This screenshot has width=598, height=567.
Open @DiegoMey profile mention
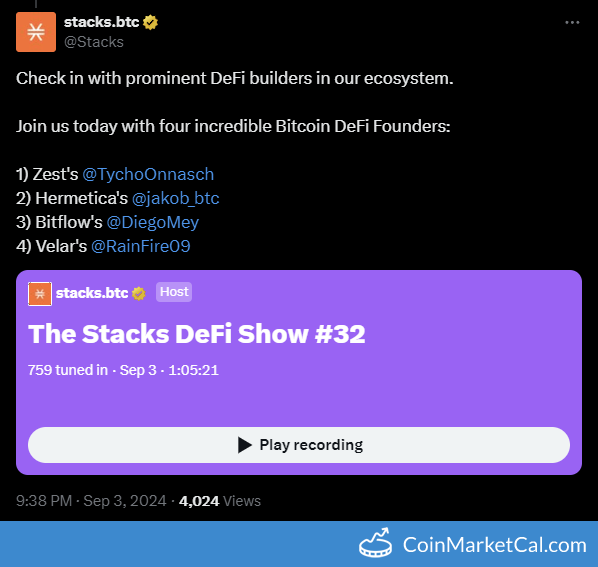tap(153, 222)
